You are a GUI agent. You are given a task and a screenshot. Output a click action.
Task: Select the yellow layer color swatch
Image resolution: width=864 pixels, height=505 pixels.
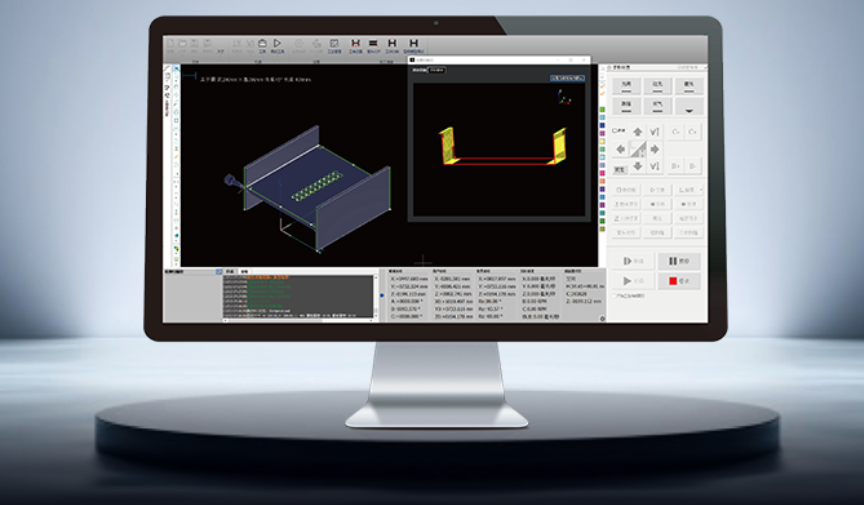(x=602, y=141)
